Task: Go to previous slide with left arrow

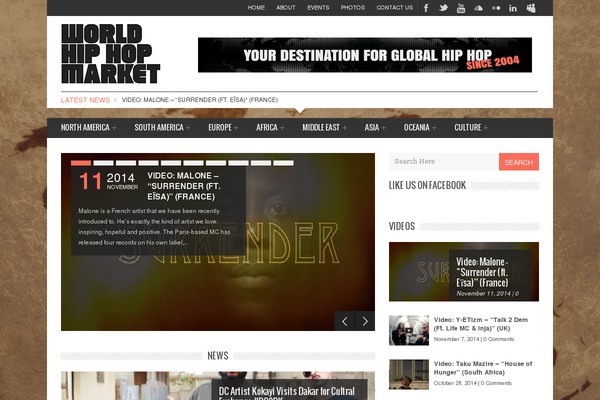Action: 344,321
